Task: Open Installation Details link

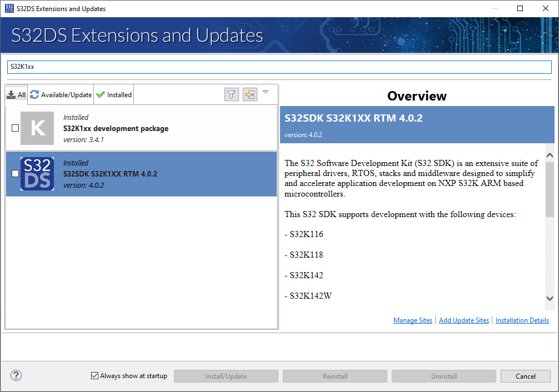Action: coord(522,320)
